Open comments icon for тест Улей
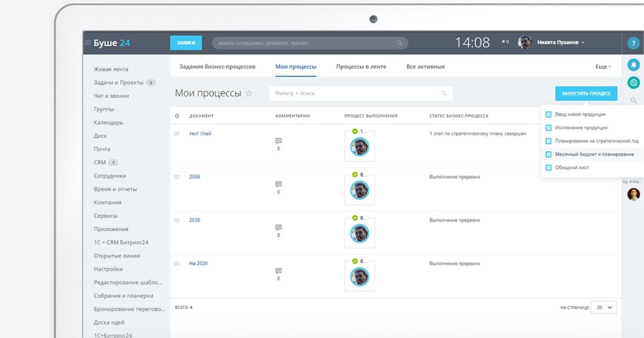 point(279,141)
